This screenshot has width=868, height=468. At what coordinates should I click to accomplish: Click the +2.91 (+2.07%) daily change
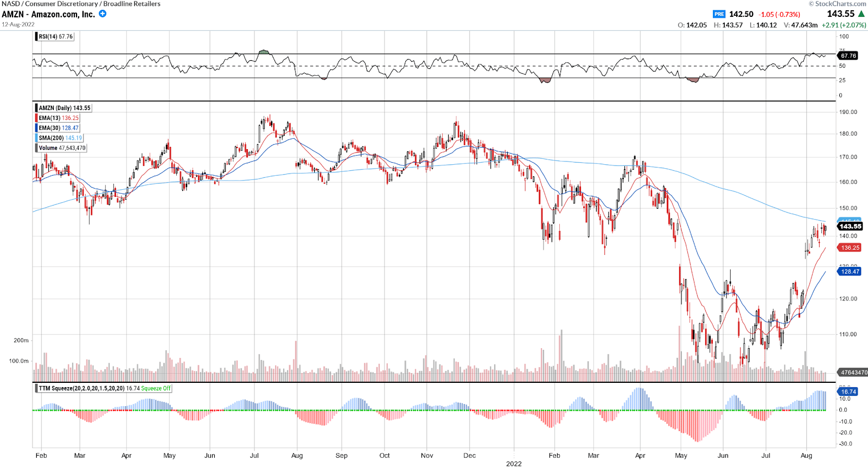844,25
